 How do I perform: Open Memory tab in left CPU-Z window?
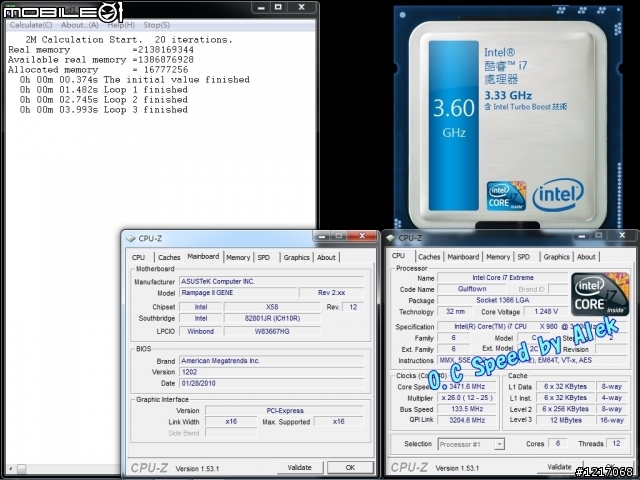tap(238, 257)
